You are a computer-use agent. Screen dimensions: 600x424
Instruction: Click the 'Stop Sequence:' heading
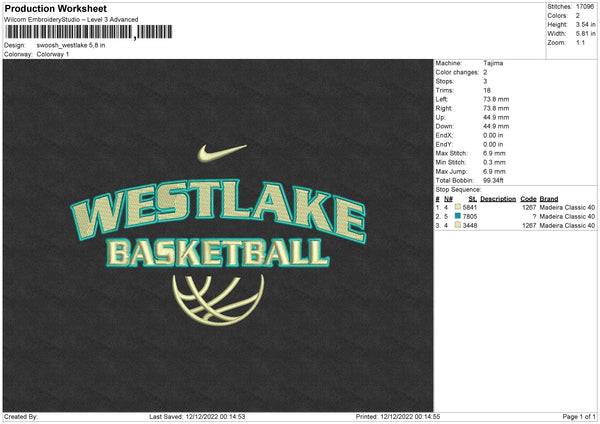tap(458, 190)
